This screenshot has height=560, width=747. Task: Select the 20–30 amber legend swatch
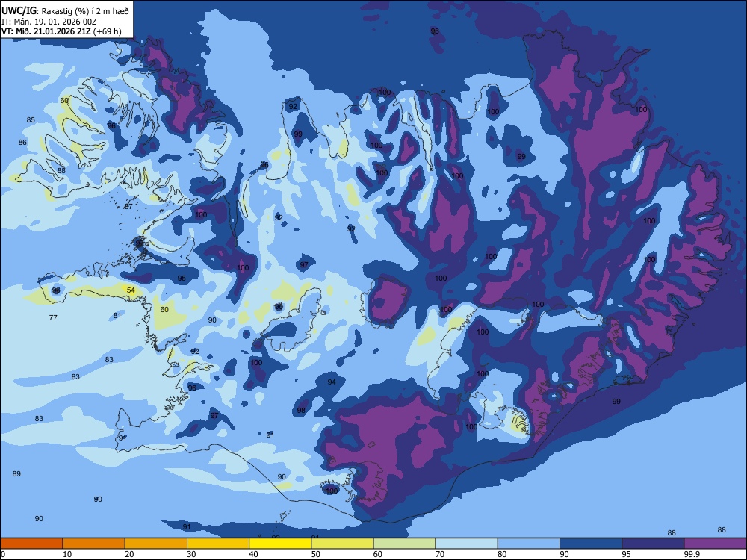point(156,544)
